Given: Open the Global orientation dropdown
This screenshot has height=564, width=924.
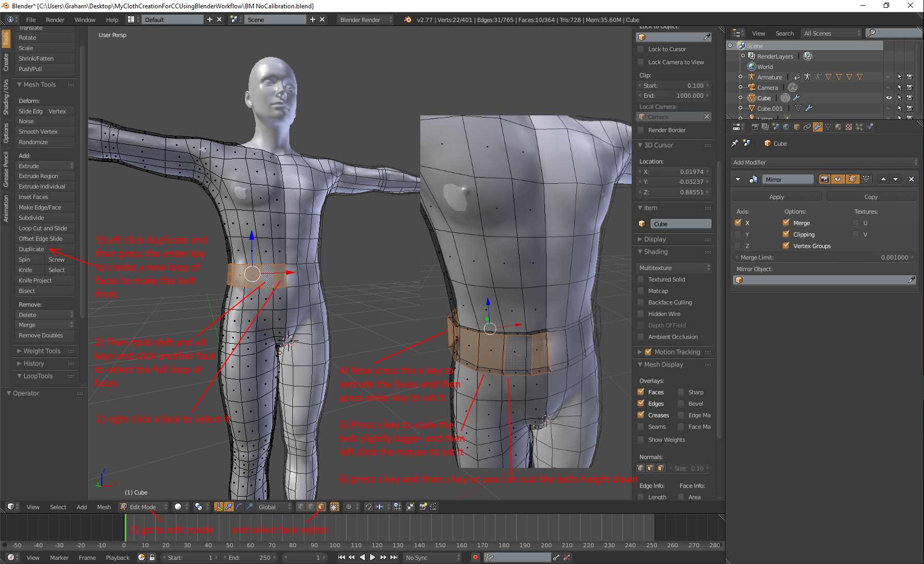Looking at the screenshot, I should click(x=274, y=507).
